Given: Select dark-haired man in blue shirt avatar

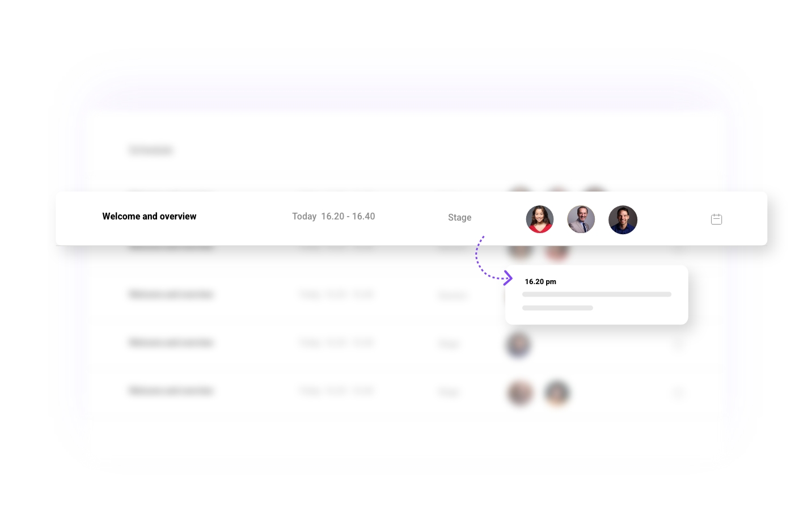Looking at the screenshot, I should coord(623,219).
